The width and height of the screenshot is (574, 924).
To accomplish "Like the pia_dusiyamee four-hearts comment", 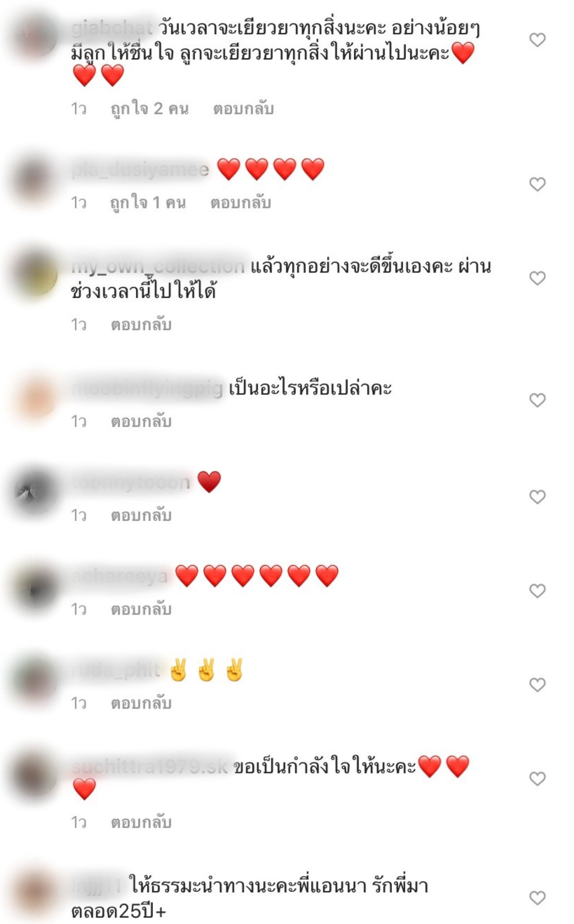I will point(537,184).
